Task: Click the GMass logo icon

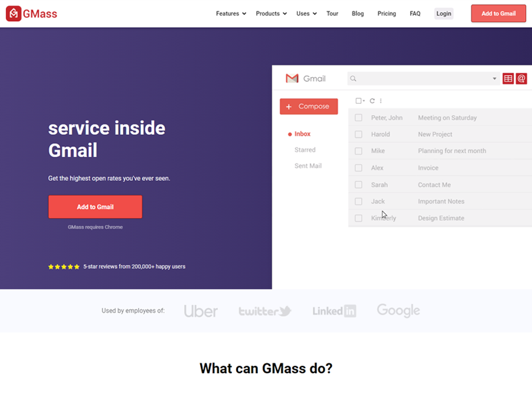Action: pyautogui.click(x=13, y=13)
